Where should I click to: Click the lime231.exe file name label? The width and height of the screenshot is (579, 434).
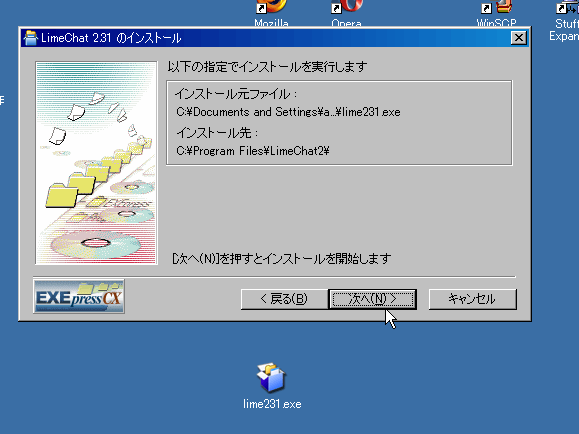coord(272,404)
